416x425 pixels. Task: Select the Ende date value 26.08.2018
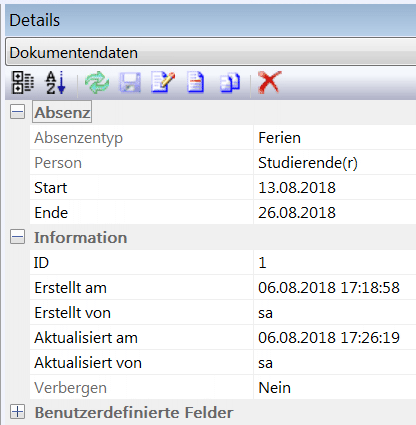(x=297, y=212)
